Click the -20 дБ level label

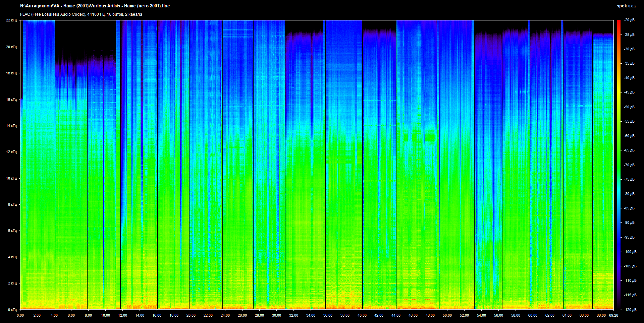point(629,20)
